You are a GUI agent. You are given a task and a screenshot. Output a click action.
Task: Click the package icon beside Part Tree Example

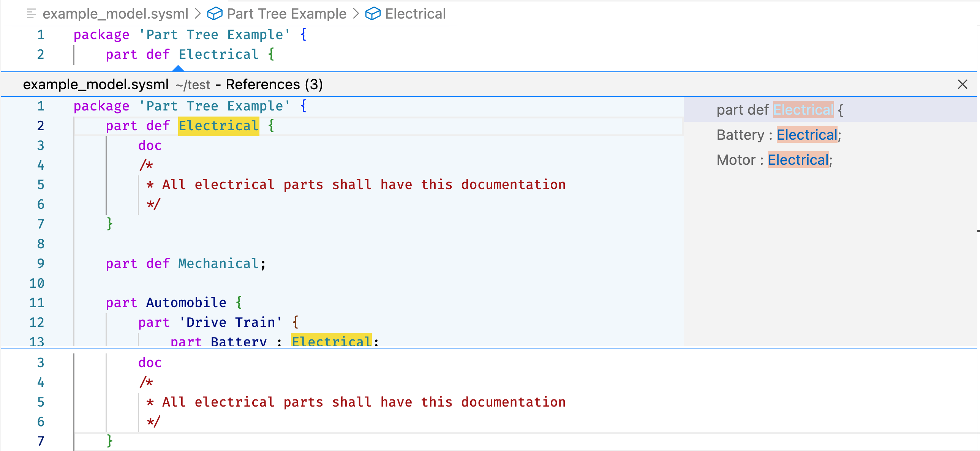click(x=215, y=14)
